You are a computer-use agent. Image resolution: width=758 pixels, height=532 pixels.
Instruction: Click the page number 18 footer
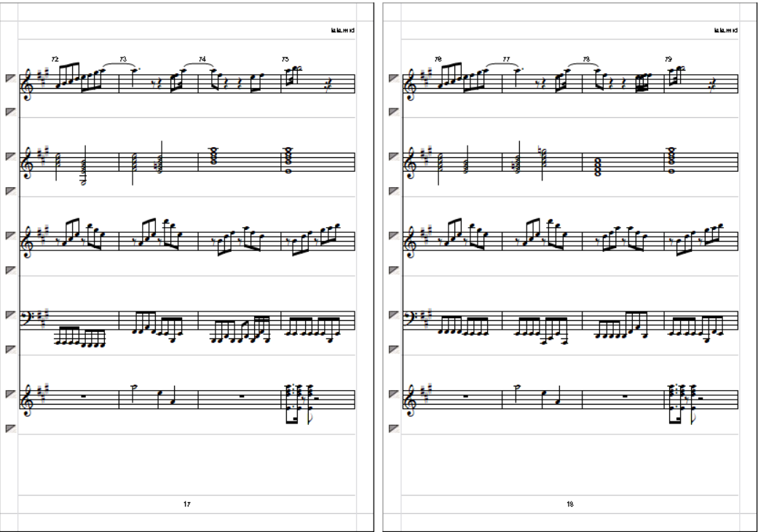point(570,504)
